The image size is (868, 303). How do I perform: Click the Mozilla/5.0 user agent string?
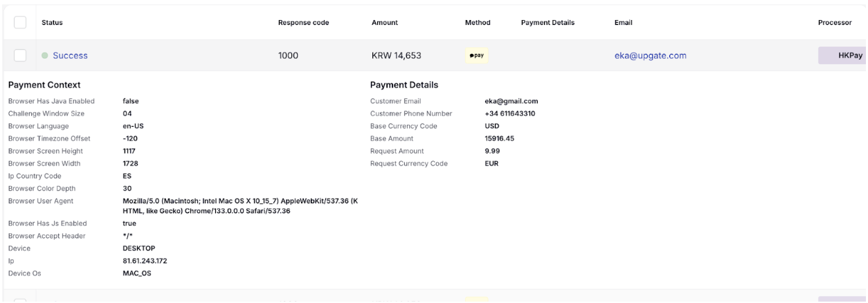click(240, 205)
